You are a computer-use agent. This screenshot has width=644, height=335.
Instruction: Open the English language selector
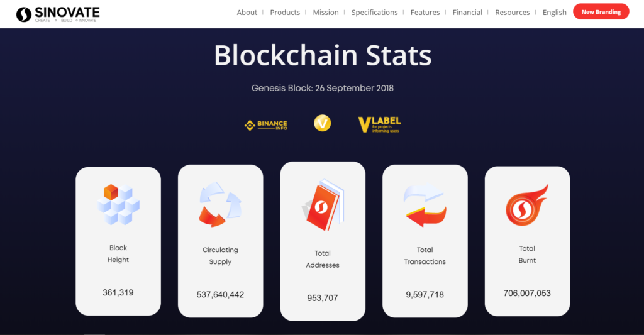click(x=555, y=13)
